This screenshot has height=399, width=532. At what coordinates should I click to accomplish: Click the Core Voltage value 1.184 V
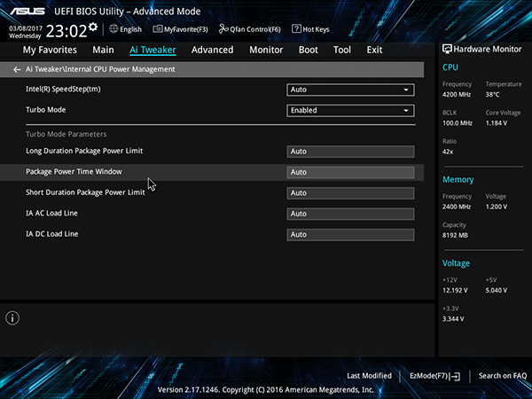(497, 123)
